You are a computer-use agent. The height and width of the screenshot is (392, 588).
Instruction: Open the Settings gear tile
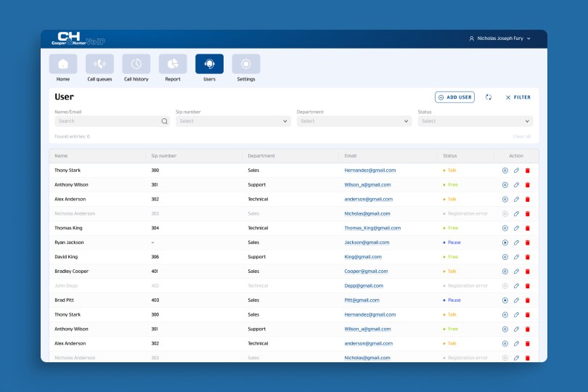246,65
